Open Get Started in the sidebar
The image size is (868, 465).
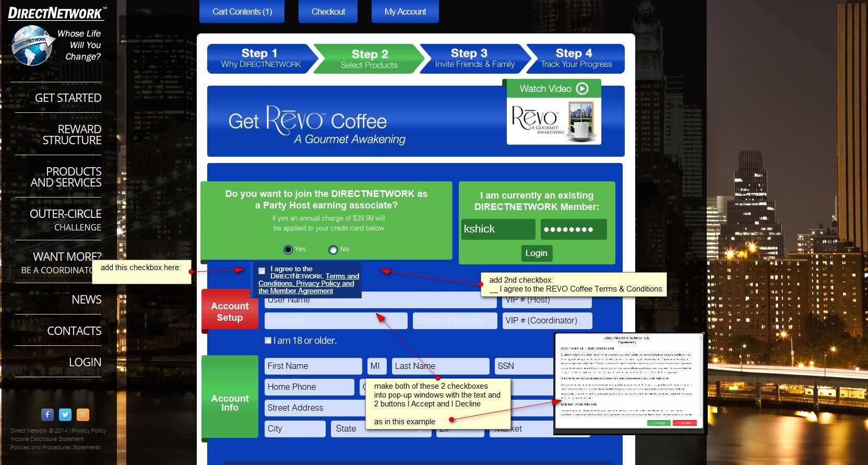tap(68, 98)
